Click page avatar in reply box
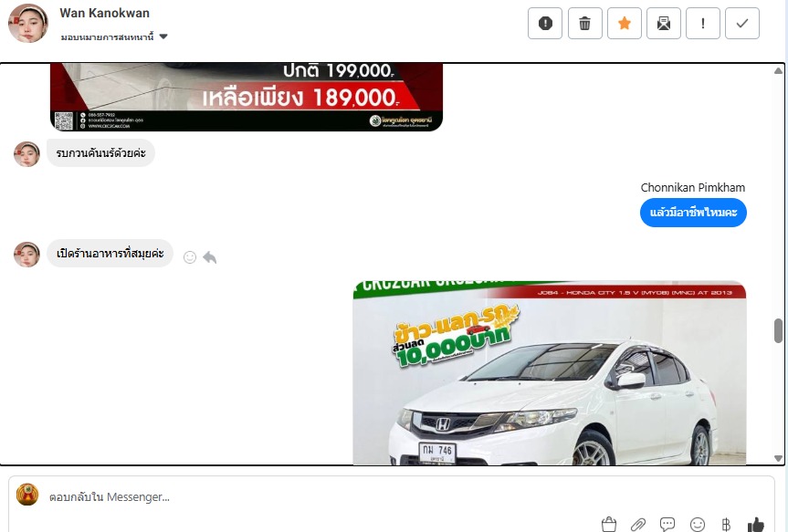Screen dimensions: 788x532 click(27, 495)
